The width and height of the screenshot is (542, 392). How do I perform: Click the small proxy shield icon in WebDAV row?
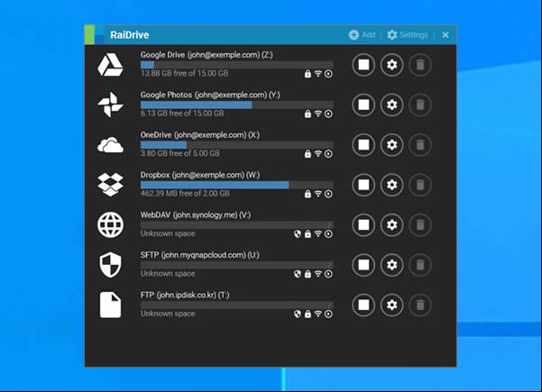(298, 234)
